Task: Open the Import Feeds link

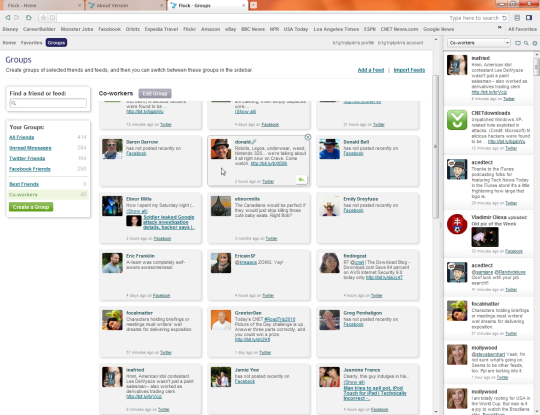Action: pos(409,70)
